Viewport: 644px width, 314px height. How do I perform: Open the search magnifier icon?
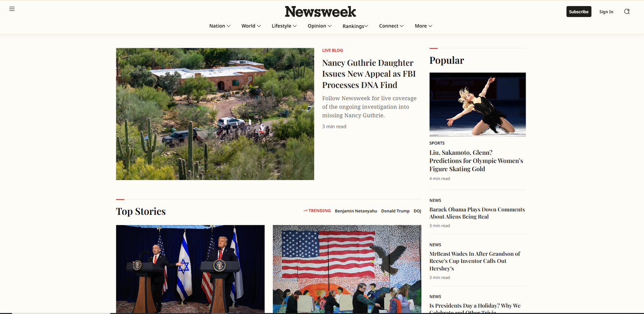coord(627,12)
